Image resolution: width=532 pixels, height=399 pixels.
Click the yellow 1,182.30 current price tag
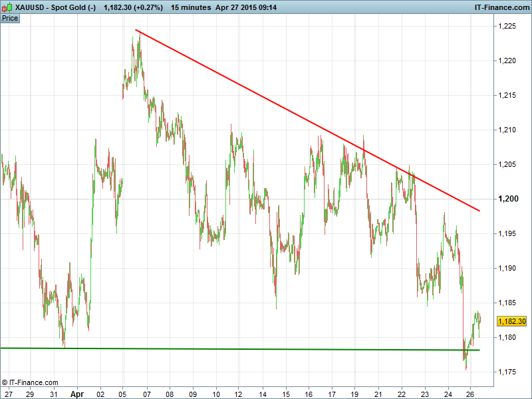pos(513,321)
